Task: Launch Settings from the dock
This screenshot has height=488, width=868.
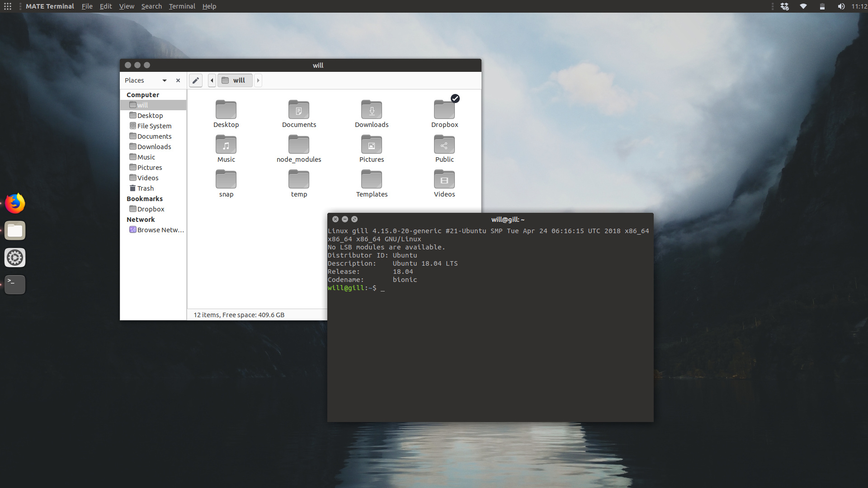Action: click(15, 258)
